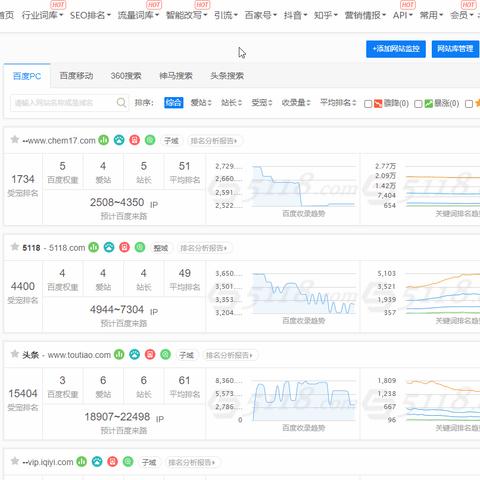480x480 pixels.
Task: Open 排名分析报告 for 5118.com
Action: tap(204, 248)
